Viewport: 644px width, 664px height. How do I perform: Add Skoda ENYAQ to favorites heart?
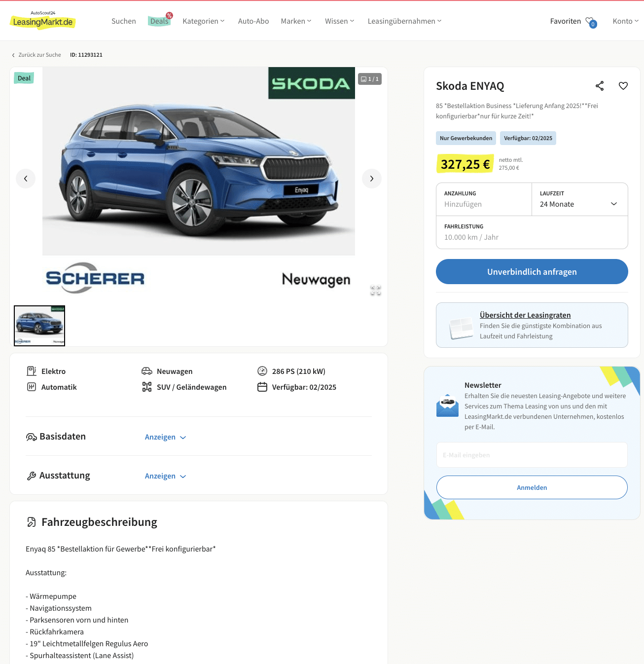coord(623,86)
